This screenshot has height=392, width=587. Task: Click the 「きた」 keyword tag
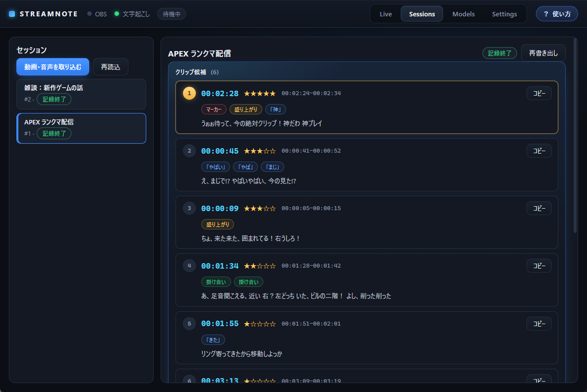[213, 340]
